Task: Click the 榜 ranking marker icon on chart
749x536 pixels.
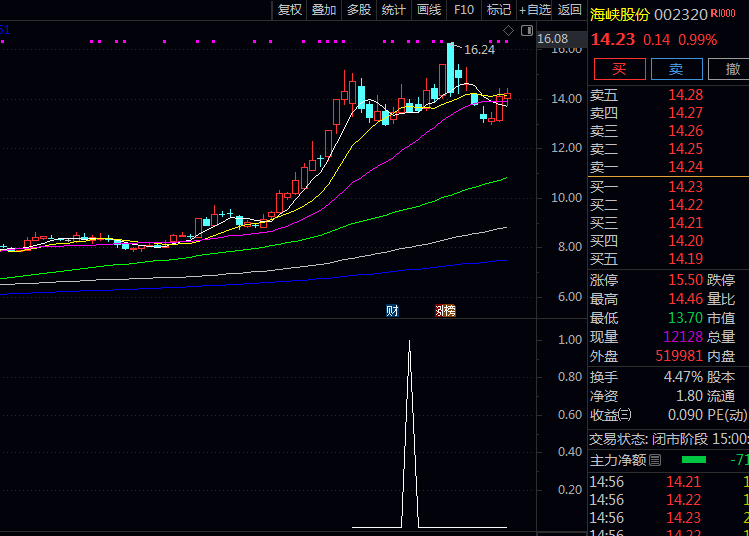Action: tap(444, 311)
